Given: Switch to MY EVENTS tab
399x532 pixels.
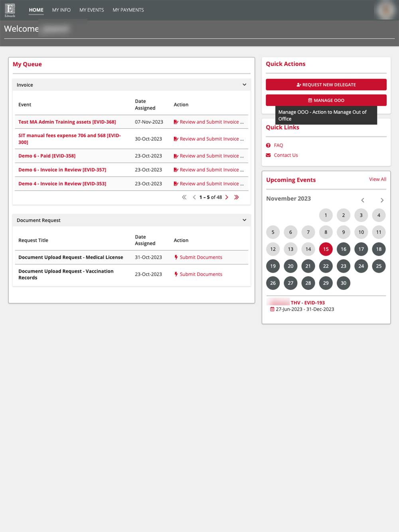Looking at the screenshot, I should [x=92, y=10].
